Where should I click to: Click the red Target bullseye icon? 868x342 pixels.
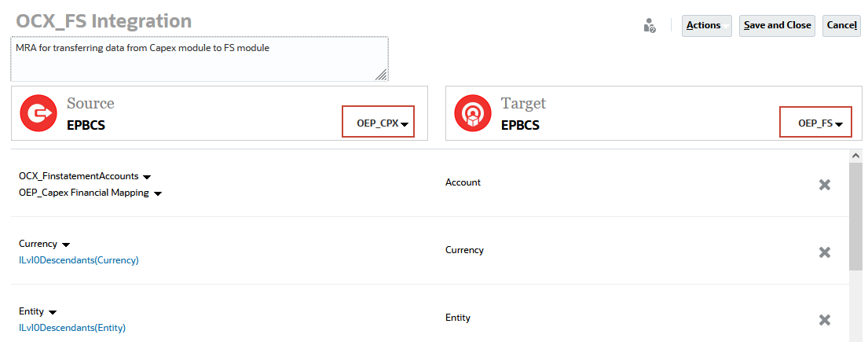473,113
